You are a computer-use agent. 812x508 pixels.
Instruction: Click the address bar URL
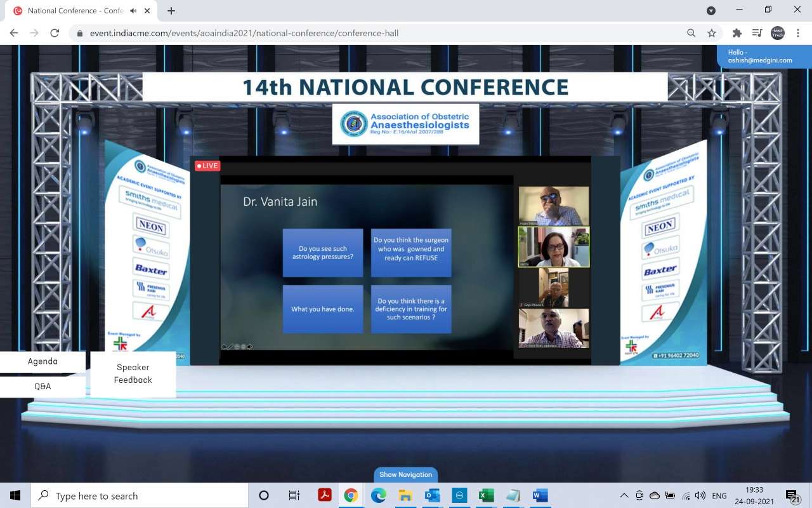tap(244, 33)
